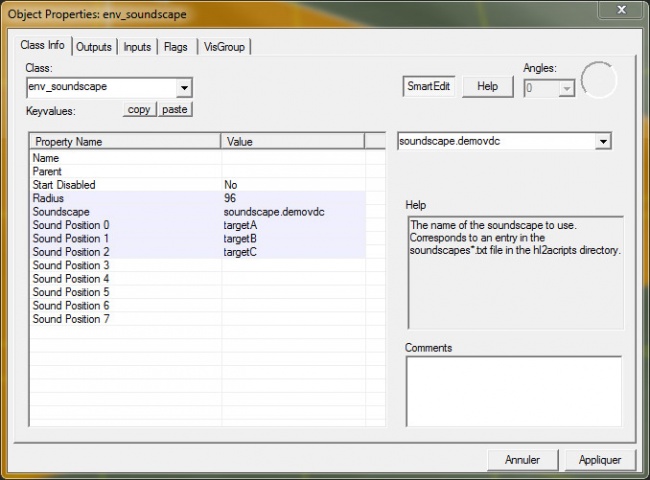Choose the Sound Position 0 row
The image size is (650, 480).
coord(125,226)
